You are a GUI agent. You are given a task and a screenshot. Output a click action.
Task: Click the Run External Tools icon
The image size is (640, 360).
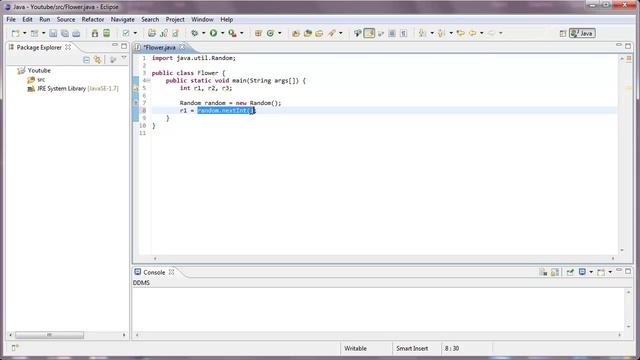(x=233, y=33)
